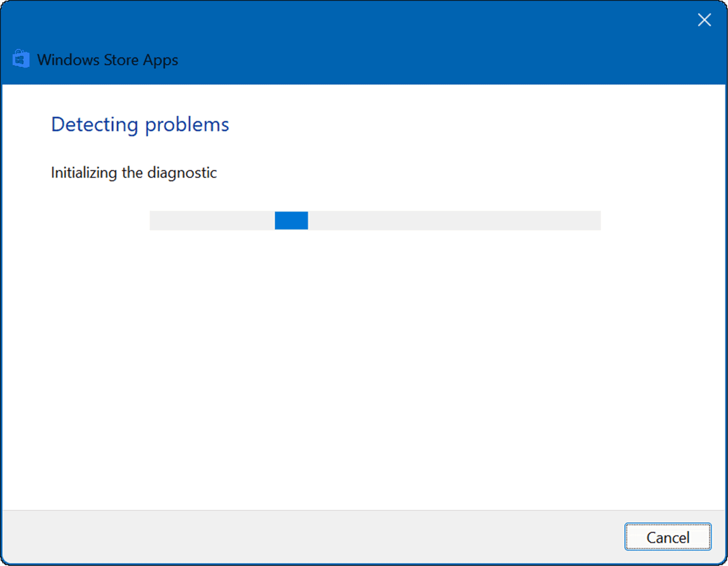Image resolution: width=728 pixels, height=566 pixels.
Task: Cancel the Windows Store Apps troubleshooter
Action: pos(667,537)
